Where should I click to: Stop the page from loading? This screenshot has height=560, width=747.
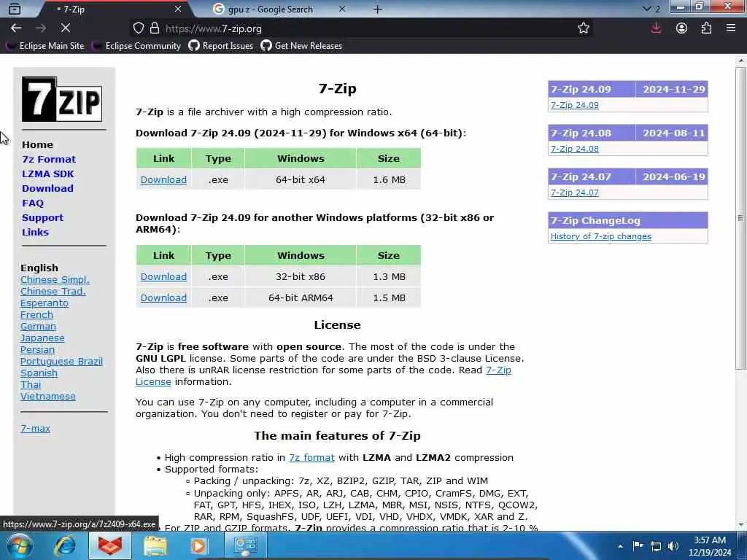[65, 28]
